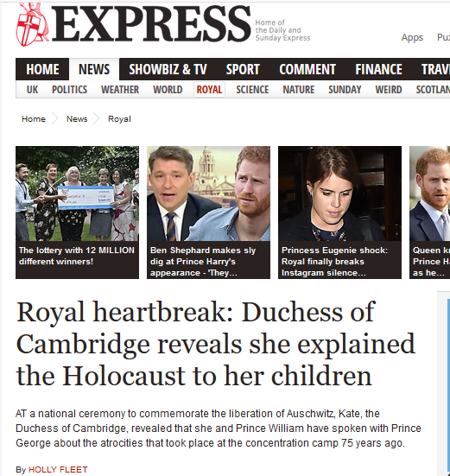The height and width of the screenshot is (476, 450).
Task: Open the HOME main navigation tab
Action: coord(42,69)
